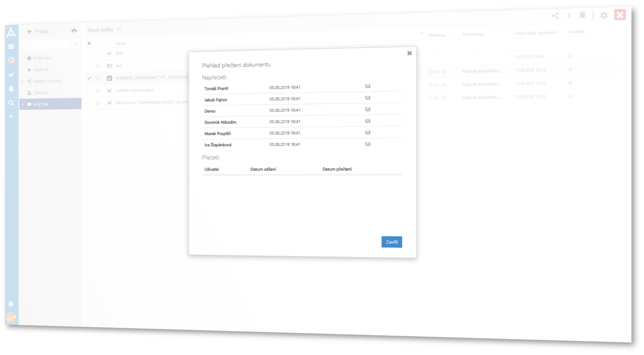644x355 pixels.
Task: Expand the Můj Disk tree arrow
Action: coord(23,104)
